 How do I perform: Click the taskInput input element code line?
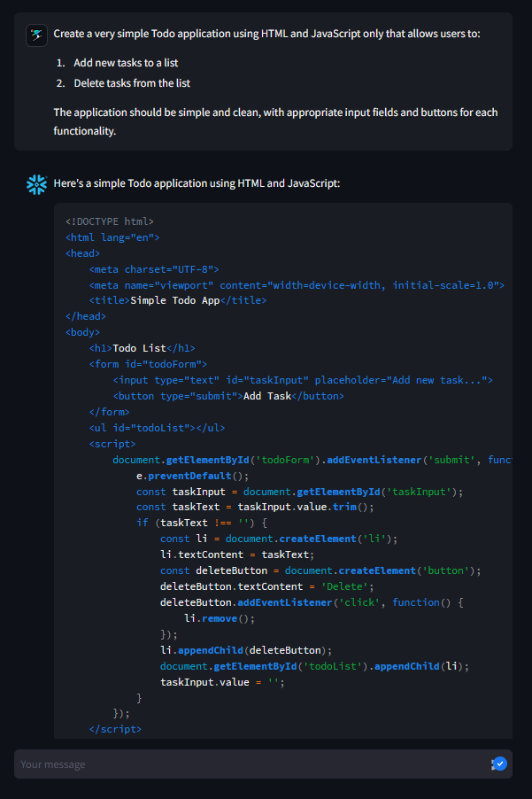coord(302,380)
